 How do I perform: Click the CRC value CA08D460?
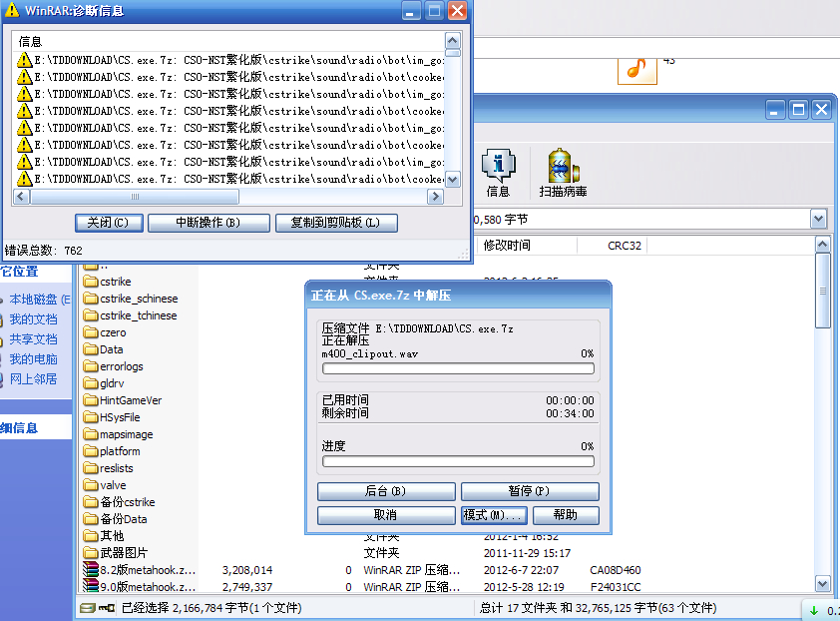pyautogui.click(x=615, y=570)
